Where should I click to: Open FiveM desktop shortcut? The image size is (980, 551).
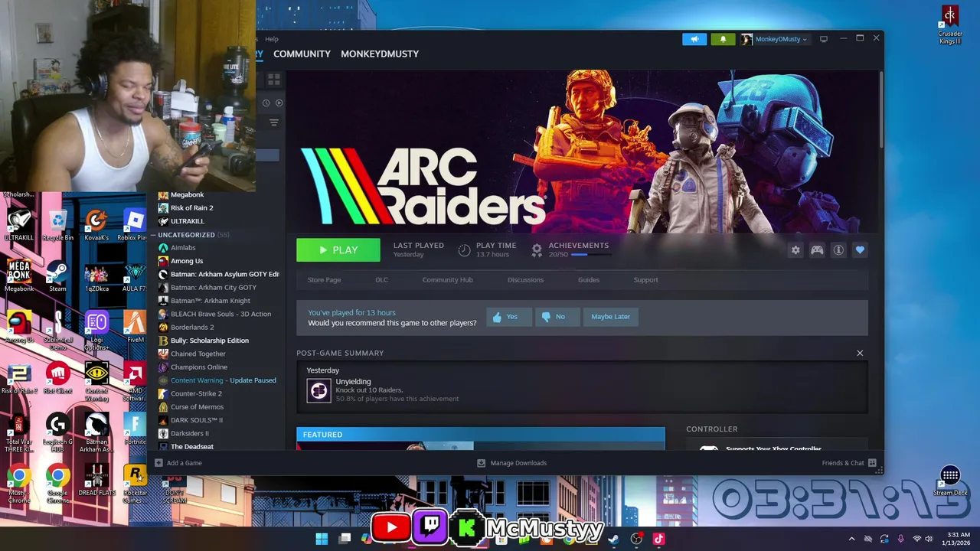tap(135, 328)
